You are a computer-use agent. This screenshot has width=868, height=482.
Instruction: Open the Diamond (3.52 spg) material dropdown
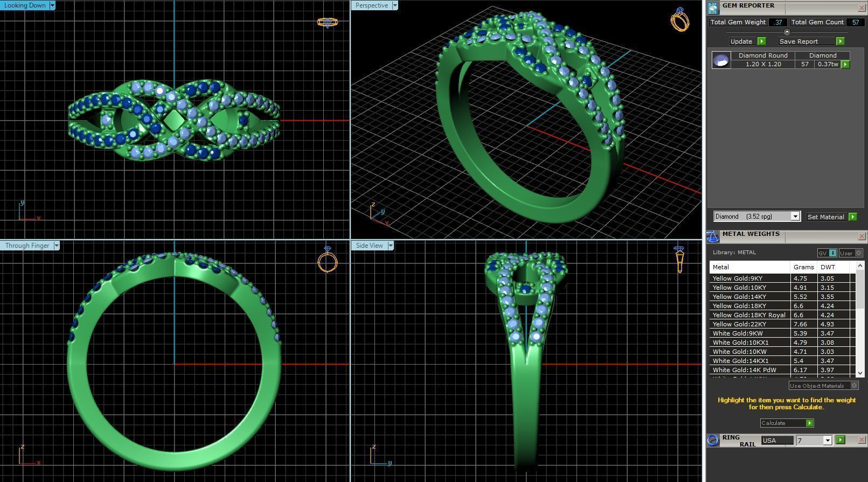tap(795, 216)
